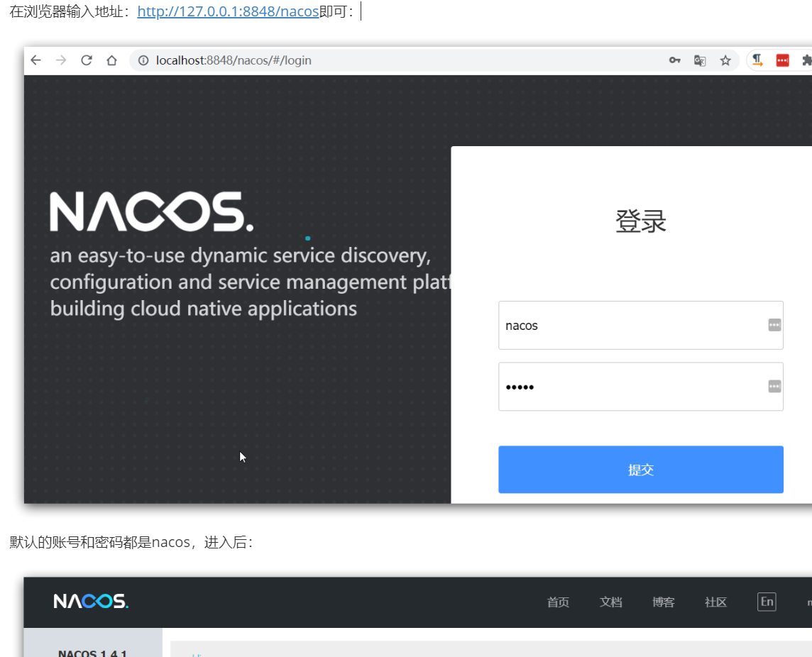The height and width of the screenshot is (657, 812).
Task: Open 社区 in the Nacos header
Action: point(715,602)
